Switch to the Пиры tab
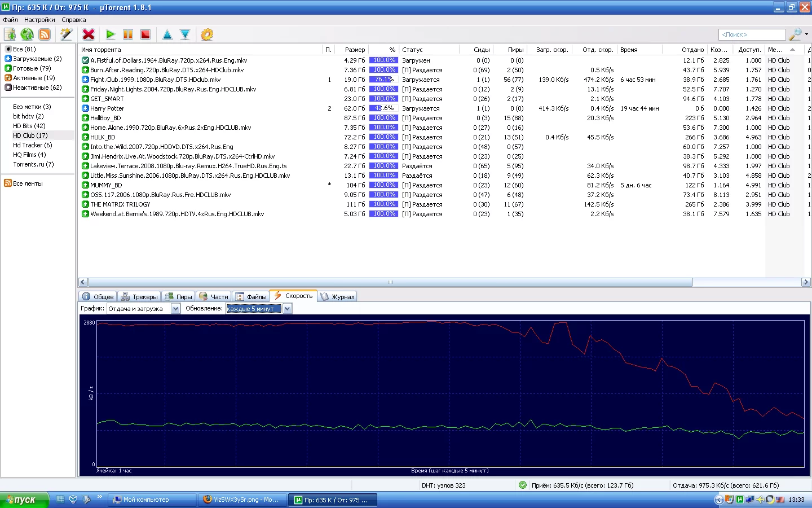The image size is (812, 508). (x=179, y=296)
